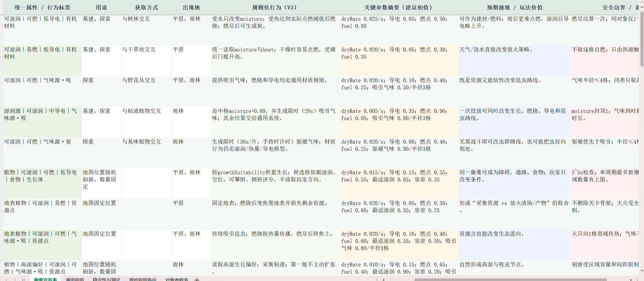Select cell 与干草坡交互

pos(146,61)
